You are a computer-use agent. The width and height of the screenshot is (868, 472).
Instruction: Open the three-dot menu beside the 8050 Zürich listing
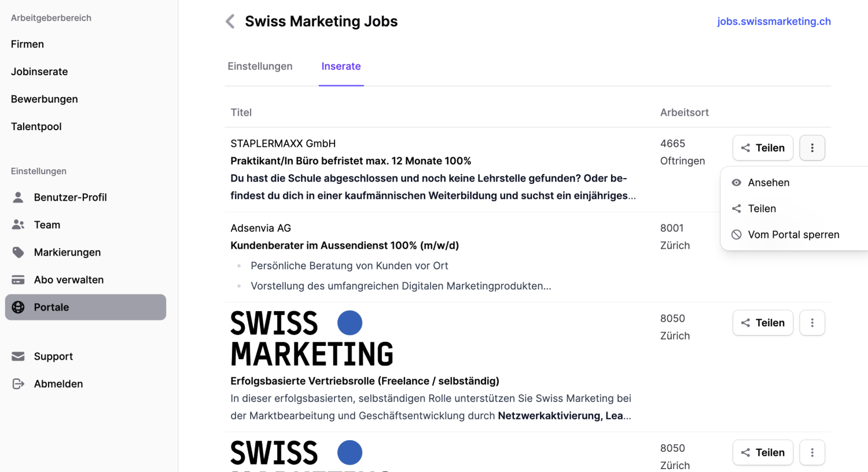tap(812, 323)
